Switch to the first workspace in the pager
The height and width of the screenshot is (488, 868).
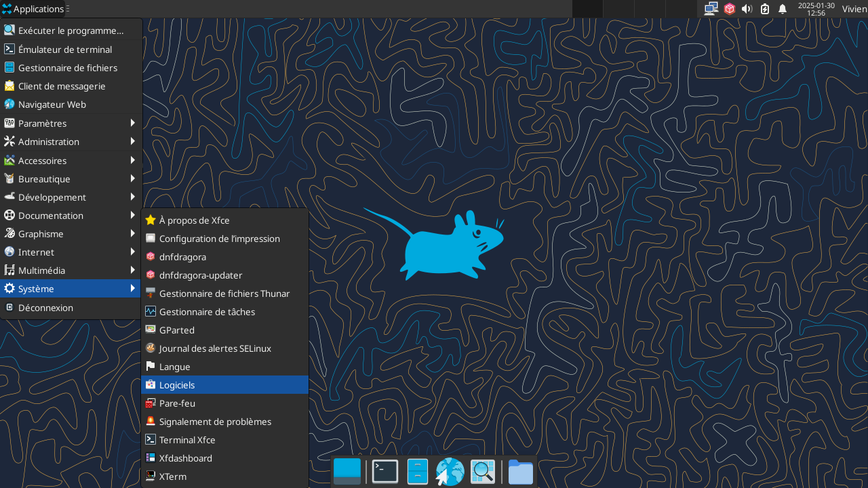587,9
